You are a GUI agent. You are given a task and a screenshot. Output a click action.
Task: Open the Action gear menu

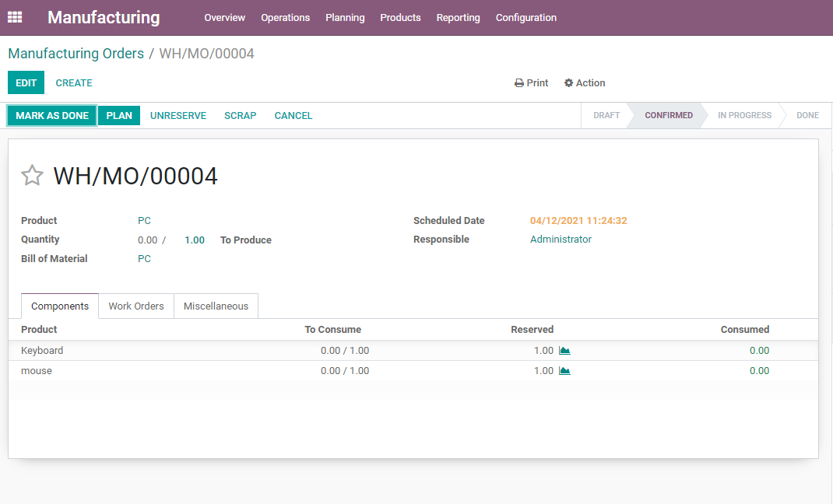(x=585, y=82)
